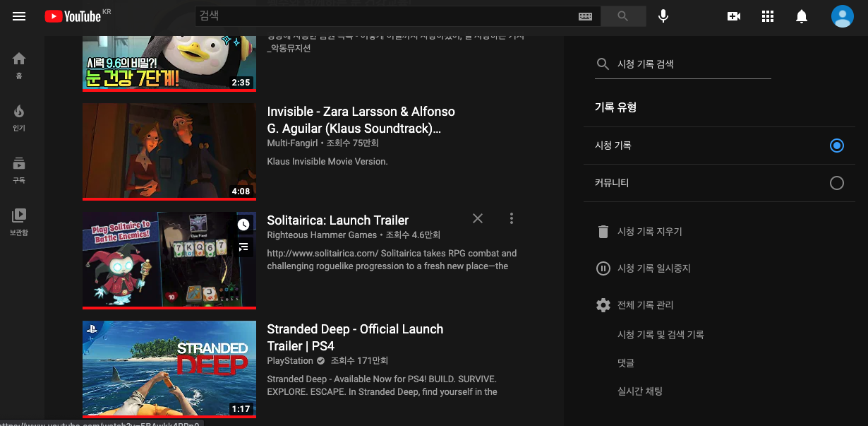The width and height of the screenshot is (868, 426).
Task: Open 구독 subscriptions in the sidebar
Action: (x=19, y=170)
